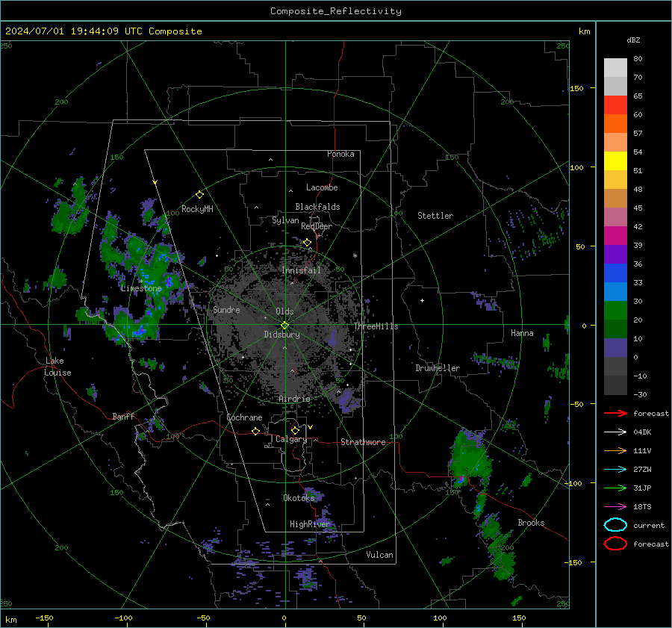The width and height of the screenshot is (672, 628).
Task: Select the yellow diamond marker at Didsbury
Action: coord(284,326)
